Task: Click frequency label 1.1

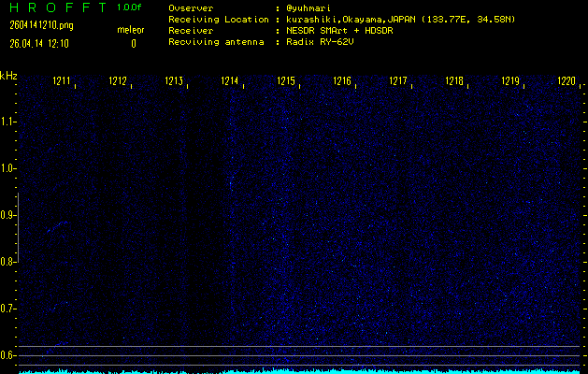Action: [7, 122]
